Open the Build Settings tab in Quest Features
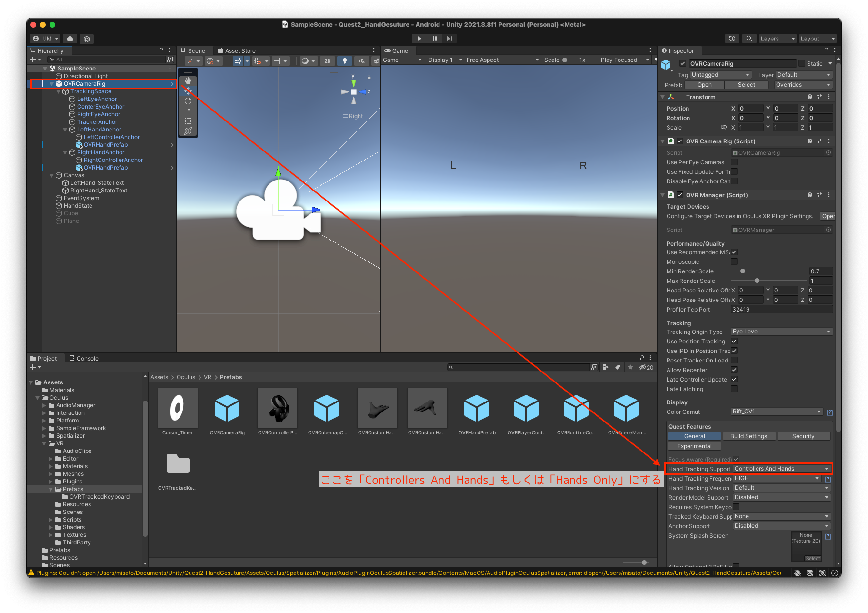 point(748,436)
